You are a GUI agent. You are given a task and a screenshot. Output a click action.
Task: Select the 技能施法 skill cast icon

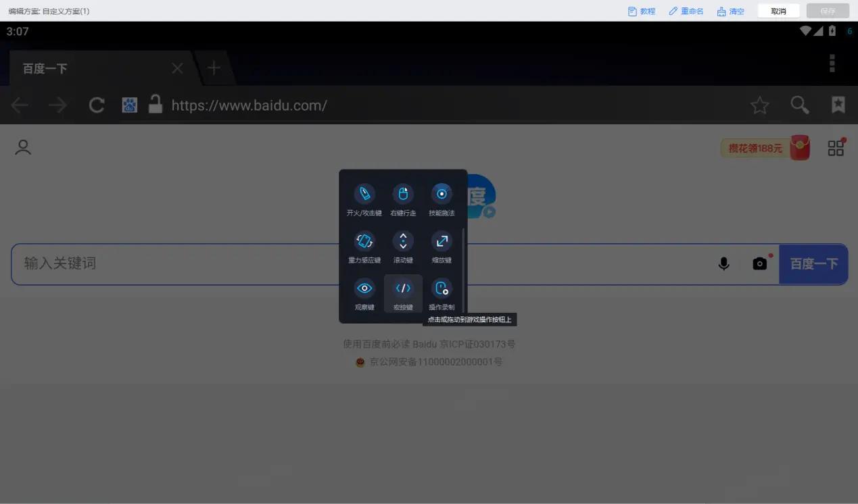pyautogui.click(x=442, y=194)
